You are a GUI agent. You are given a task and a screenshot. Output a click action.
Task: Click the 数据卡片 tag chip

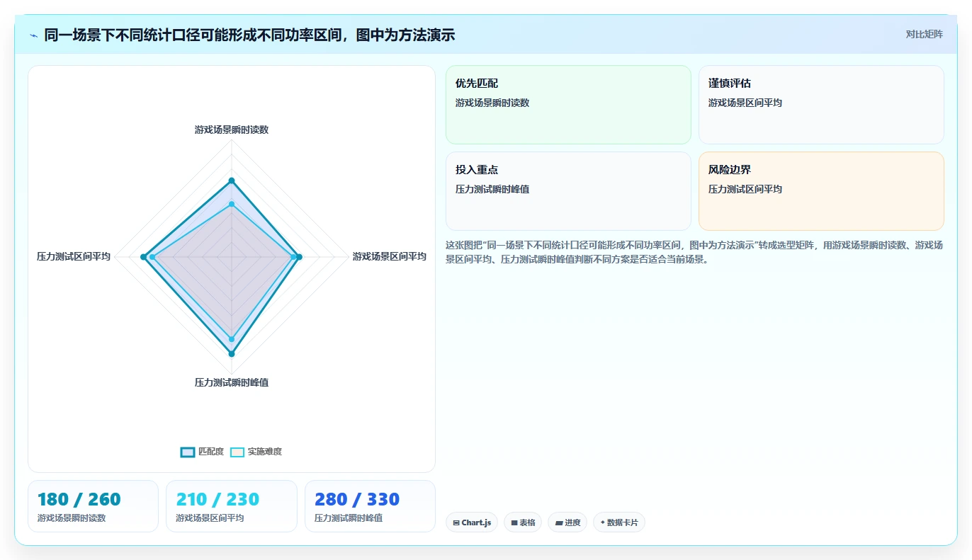point(619,522)
